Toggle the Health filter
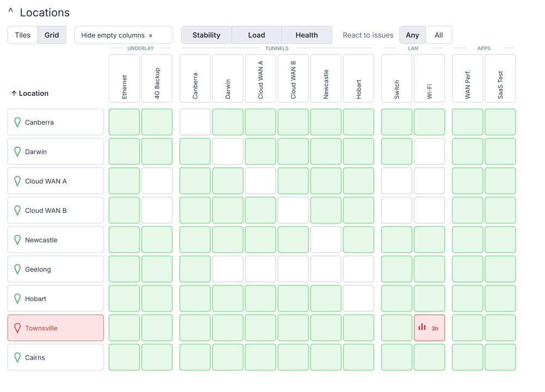 point(306,35)
